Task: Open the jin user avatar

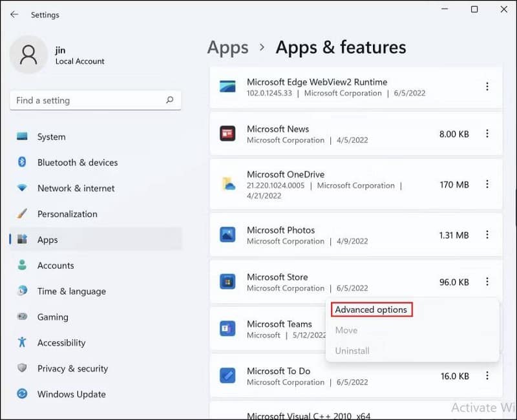Action: coord(28,55)
